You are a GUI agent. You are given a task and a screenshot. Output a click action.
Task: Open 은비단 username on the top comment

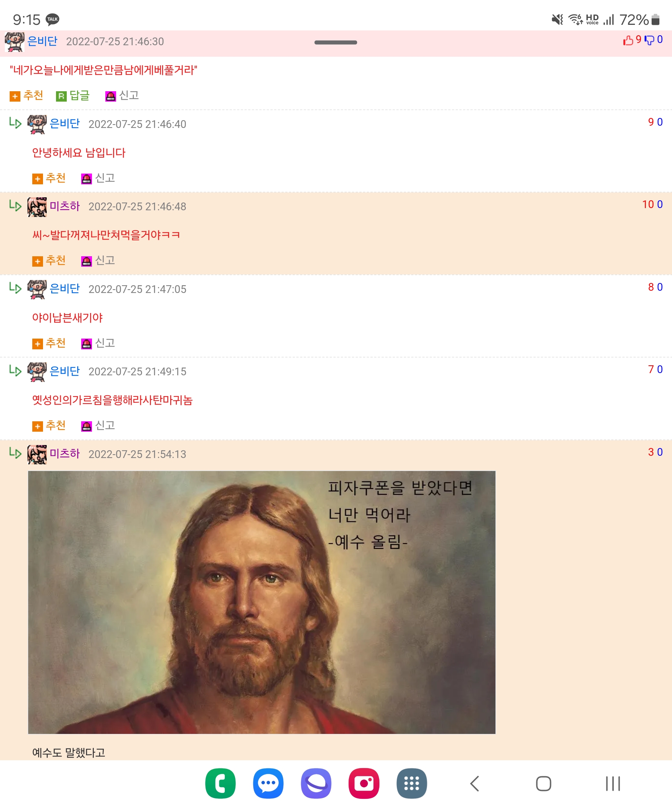[42, 41]
